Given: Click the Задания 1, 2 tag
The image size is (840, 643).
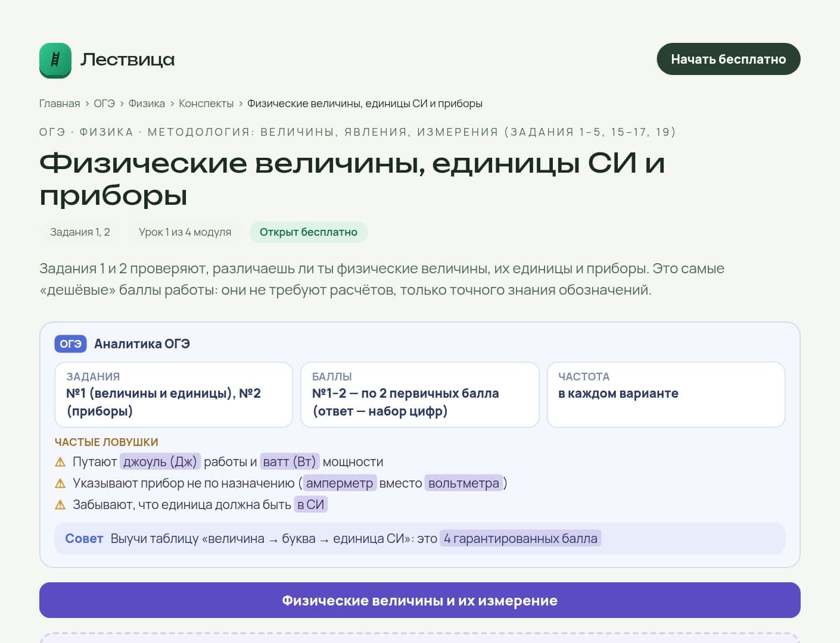Looking at the screenshot, I should 80,232.
